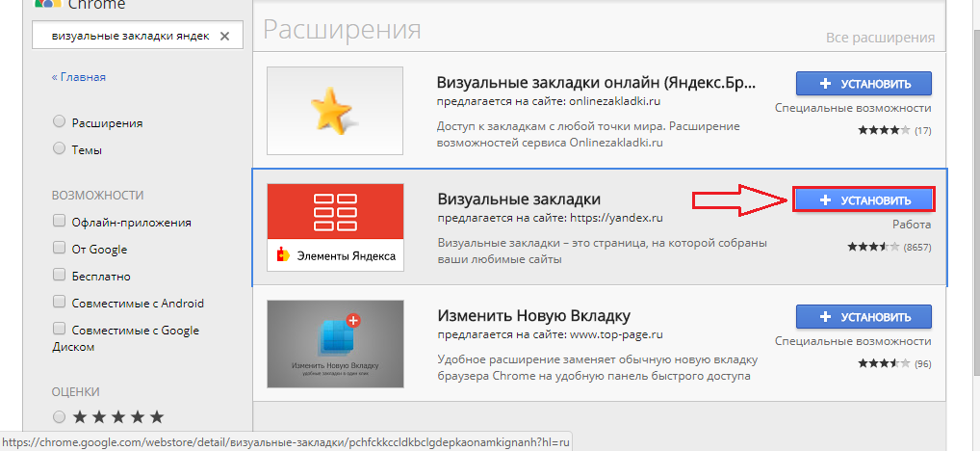
Task: Click the star rating with (96) reviews
Action: (x=894, y=363)
